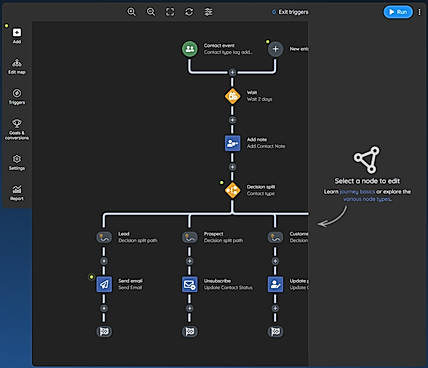
Task: Open the Triggers sidebar item
Action: (x=17, y=97)
